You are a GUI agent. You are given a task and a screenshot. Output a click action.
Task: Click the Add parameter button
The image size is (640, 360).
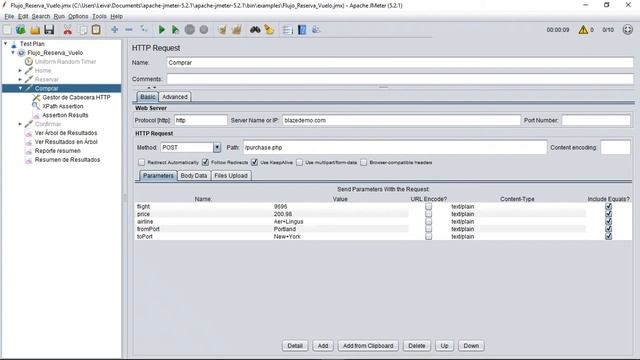pyautogui.click(x=322, y=346)
